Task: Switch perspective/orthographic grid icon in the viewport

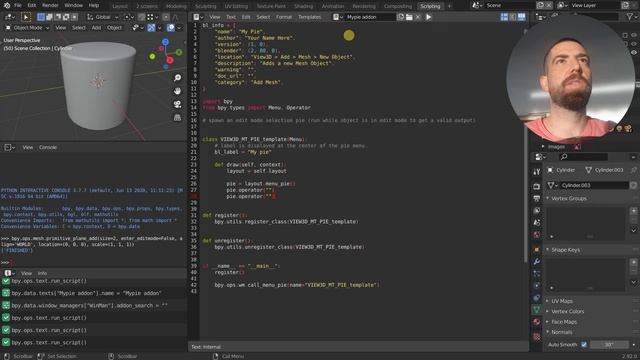Action: click(177, 118)
